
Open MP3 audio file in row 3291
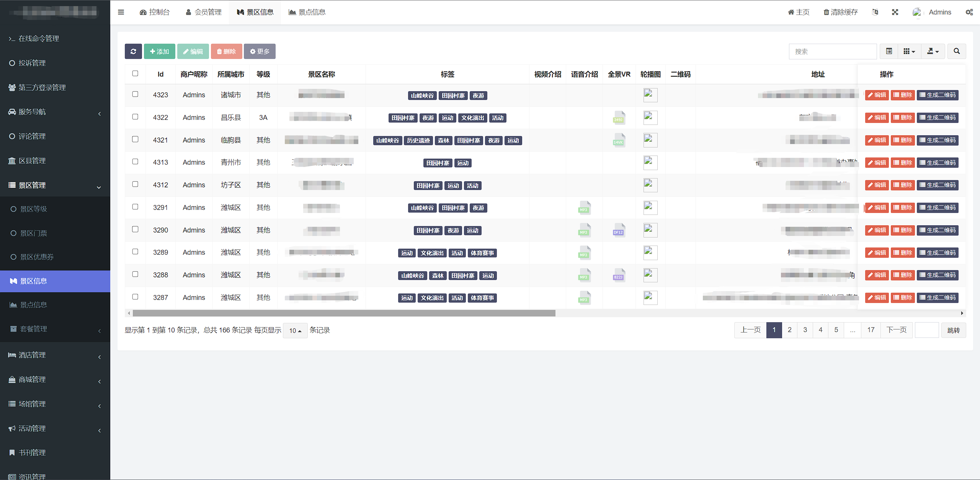(x=584, y=208)
